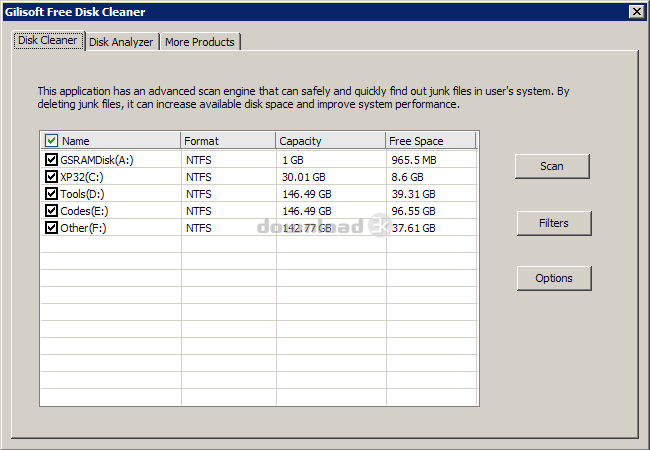Select the GSRAMDisk(A:) drive name
Image resolution: width=650 pixels, height=450 pixels.
97,160
